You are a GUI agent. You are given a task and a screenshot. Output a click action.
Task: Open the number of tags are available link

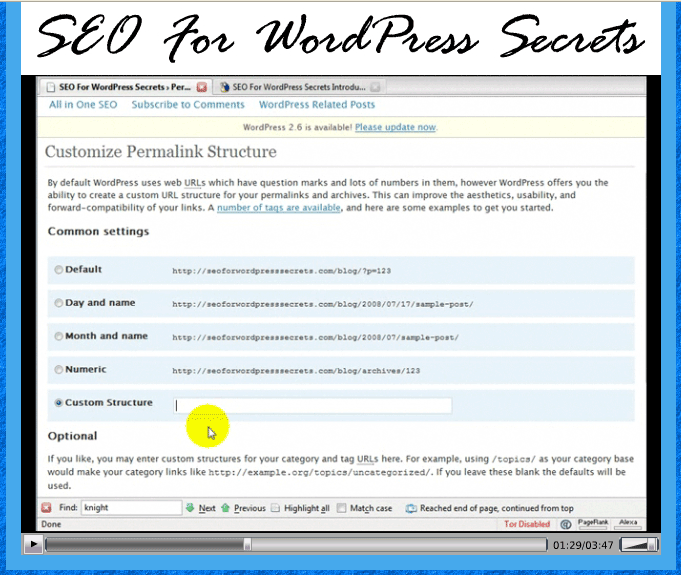[279, 208]
